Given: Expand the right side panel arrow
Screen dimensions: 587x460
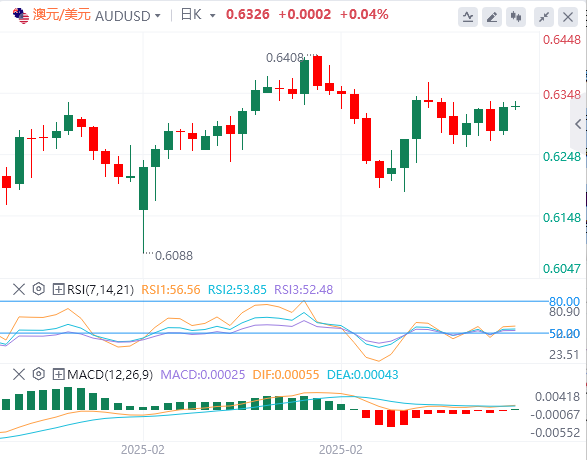Looking at the screenshot, I should click(578, 124).
